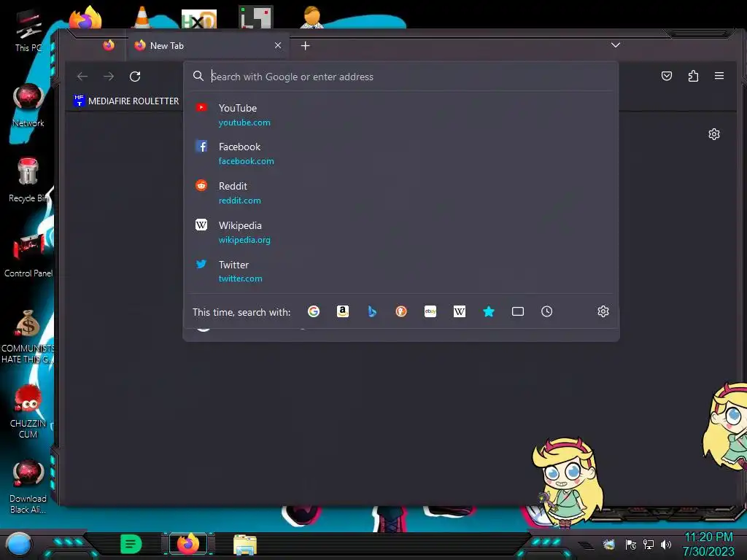Click the volume speaker tray icon
Viewport: 747px width, 560px height.
[666, 544]
